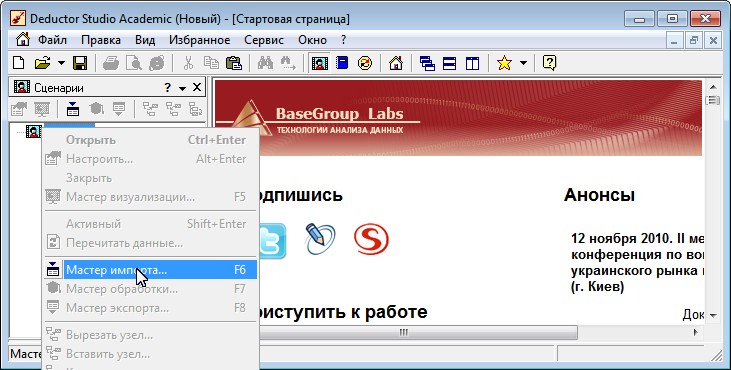Viewport: 731px width, 370px height.
Task: Click the Twitter bird icon on start page
Action: point(272,241)
